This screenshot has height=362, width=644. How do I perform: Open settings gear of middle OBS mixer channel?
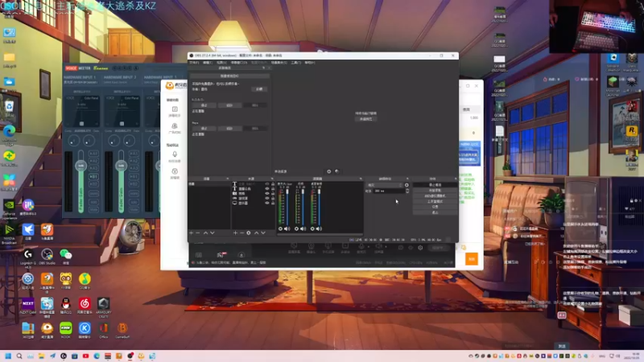(x=296, y=228)
